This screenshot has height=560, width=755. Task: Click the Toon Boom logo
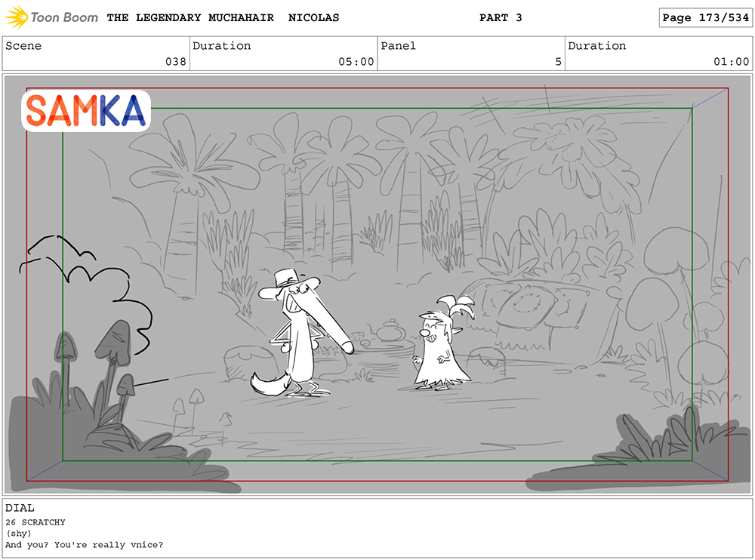[51, 17]
